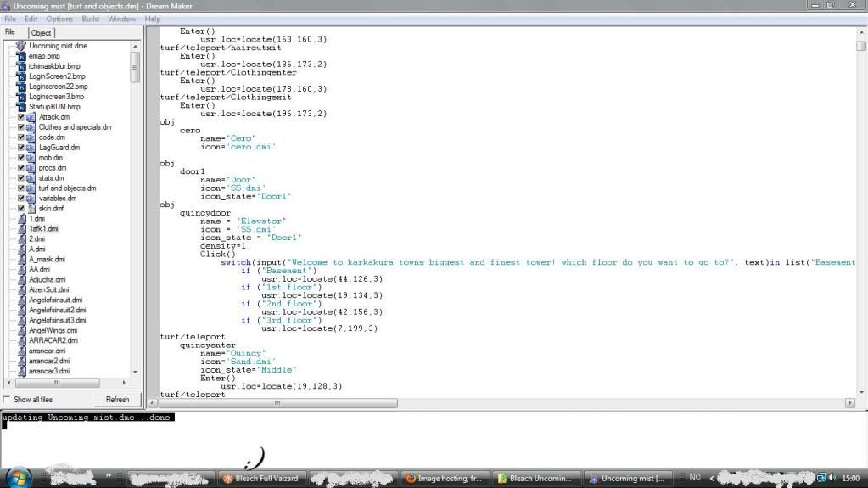Select the AngelWings.dmi file icon
The width and height of the screenshot is (868, 488).
click(21, 331)
